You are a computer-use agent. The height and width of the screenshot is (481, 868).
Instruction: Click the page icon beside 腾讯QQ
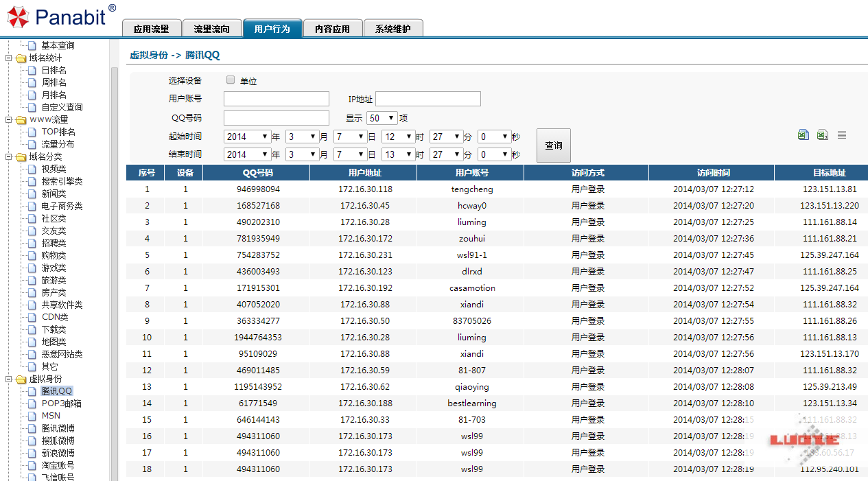tap(32, 391)
